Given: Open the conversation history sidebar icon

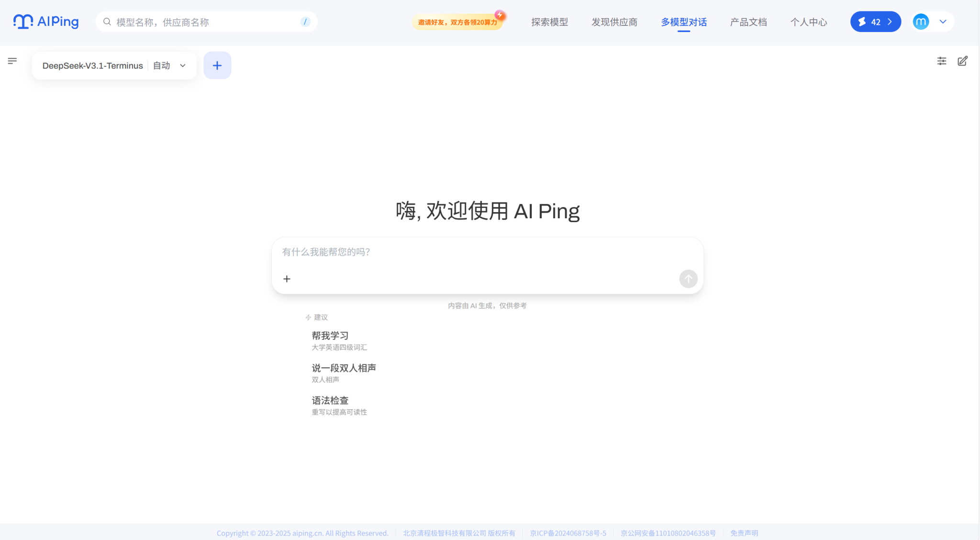Looking at the screenshot, I should [x=12, y=61].
